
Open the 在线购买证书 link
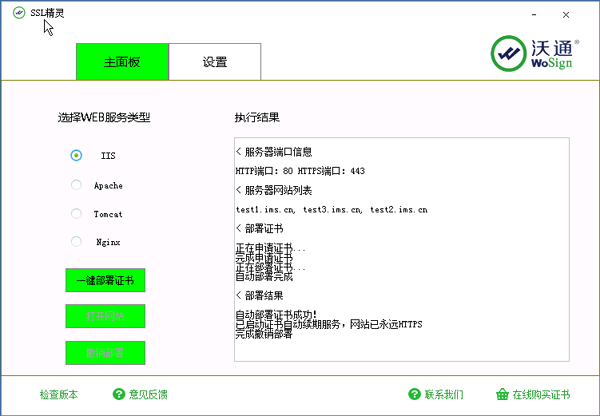541,395
